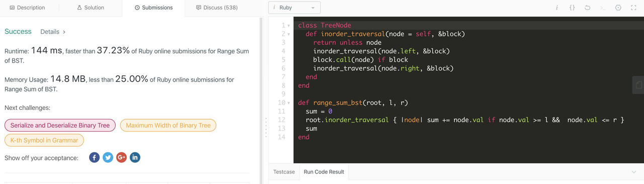This screenshot has height=184, width=644.
Task: Click the panel divider drag handle
Action: tap(266, 128)
